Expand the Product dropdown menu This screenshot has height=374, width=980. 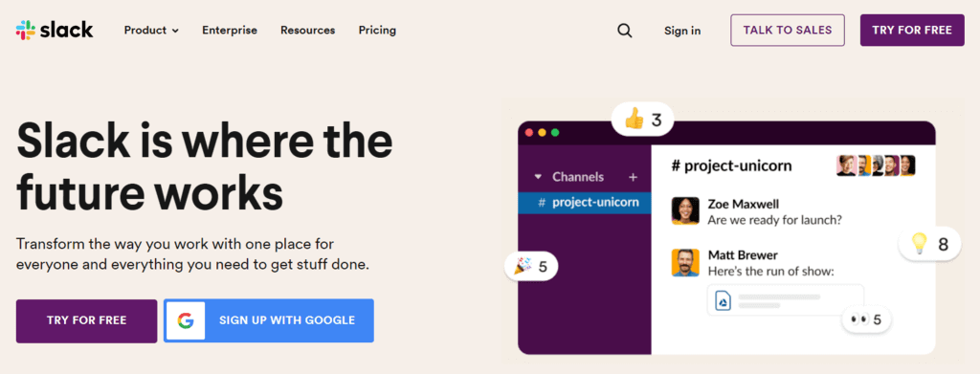point(151,30)
